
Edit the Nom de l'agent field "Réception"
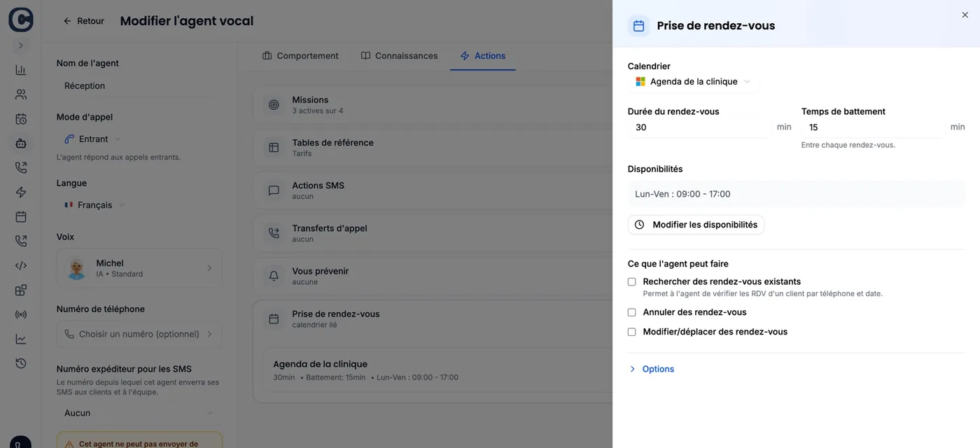point(139,86)
